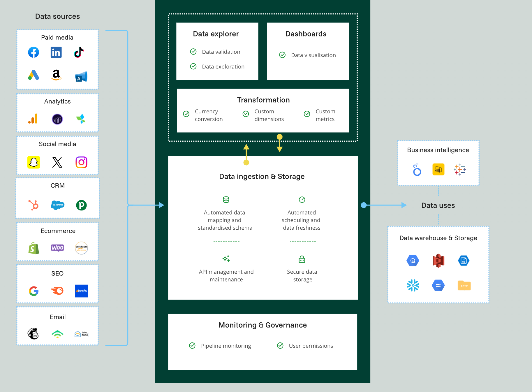Select the Salesforce icon under CRM
The image size is (532, 392).
57,205
